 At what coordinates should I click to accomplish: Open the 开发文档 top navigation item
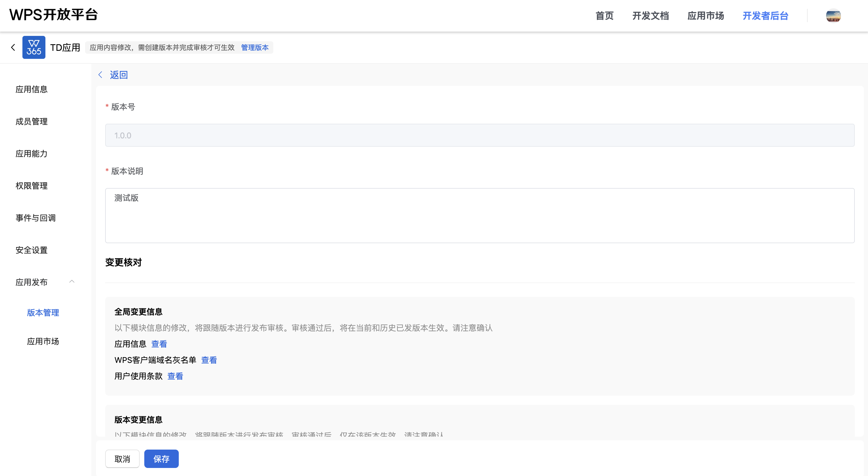650,16
